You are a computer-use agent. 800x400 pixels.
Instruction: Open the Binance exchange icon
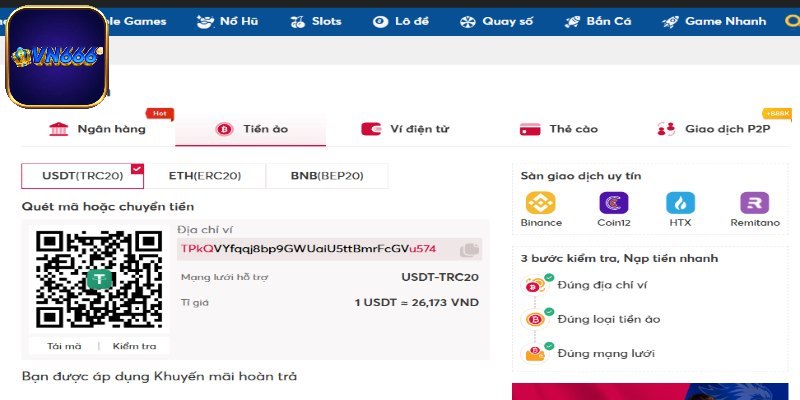(541, 203)
